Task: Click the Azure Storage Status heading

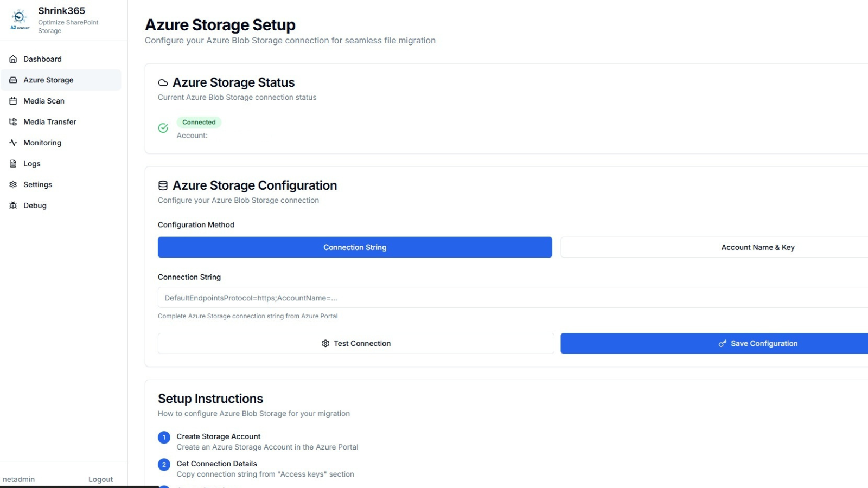Action: click(x=234, y=82)
